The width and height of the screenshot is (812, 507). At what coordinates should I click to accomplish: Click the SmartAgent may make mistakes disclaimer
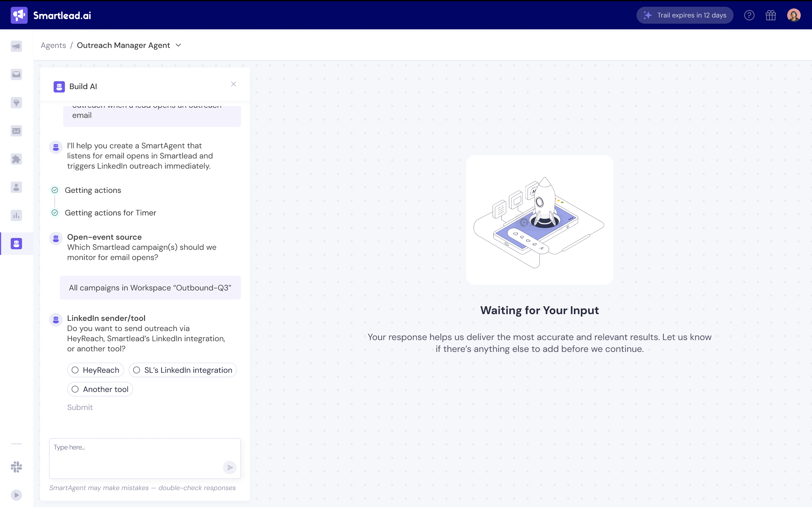[x=142, y=488]
